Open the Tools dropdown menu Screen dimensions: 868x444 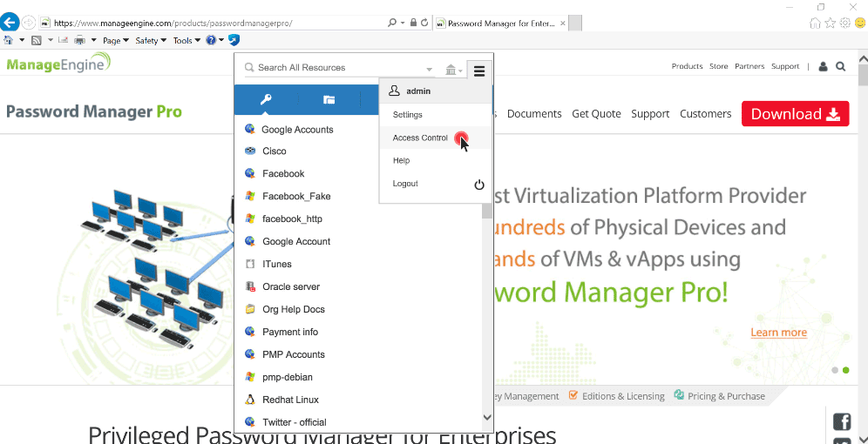186,40
